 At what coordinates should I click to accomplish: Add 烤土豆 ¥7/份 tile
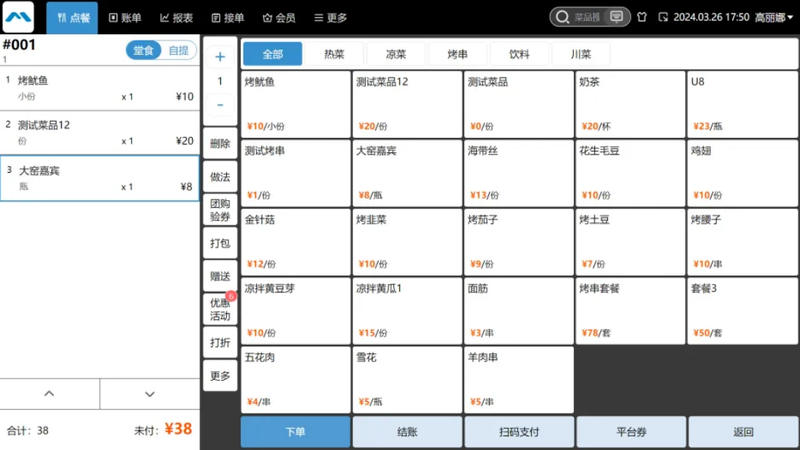click(631, 242)
